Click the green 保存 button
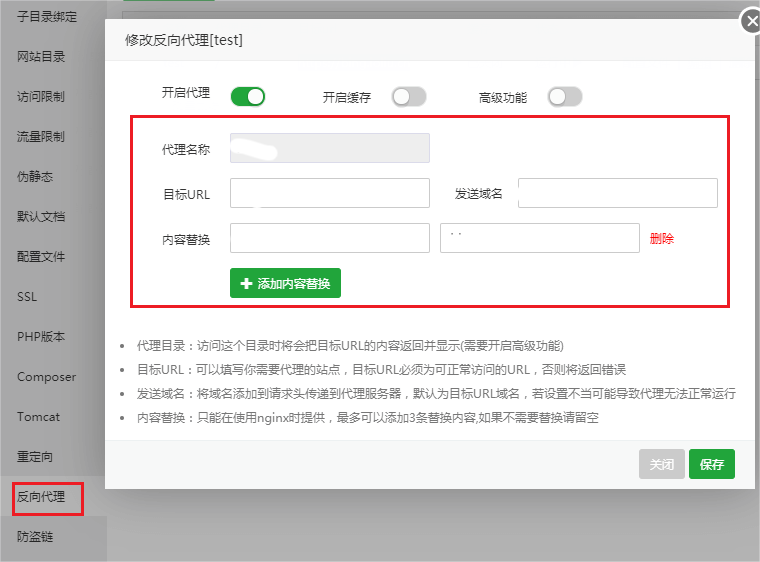Screen dimensions: 760x562 [712, 464]
